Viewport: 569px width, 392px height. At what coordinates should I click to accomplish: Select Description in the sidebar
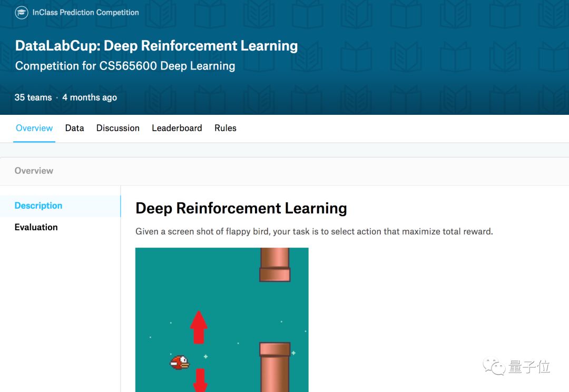tap(60, 206)
